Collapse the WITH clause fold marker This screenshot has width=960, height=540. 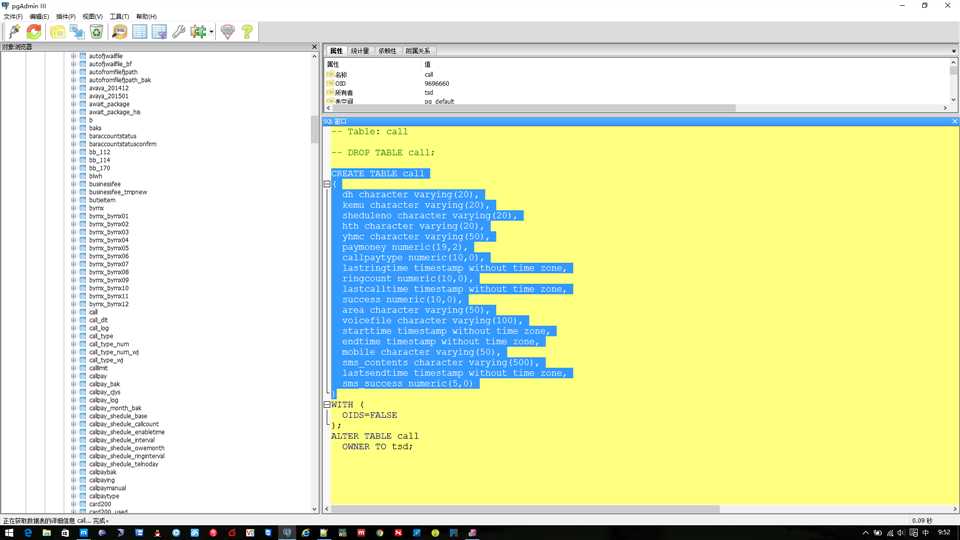pyautogui.click(x=327, y=404)
